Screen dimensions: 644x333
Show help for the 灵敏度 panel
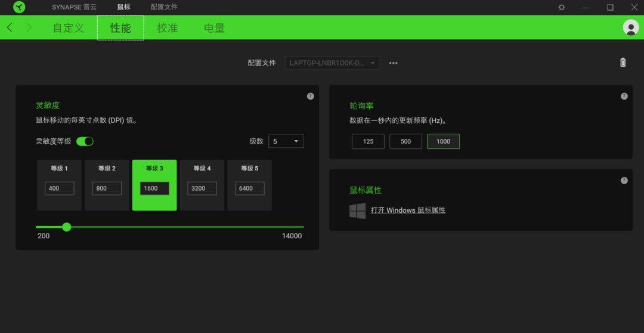[311, 97]
